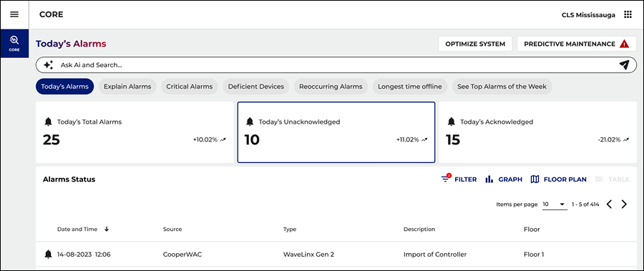The height and width of the screenshot is (271, 644).
Task: Sort by Date and Time arrow
Action: click(107, 229)
